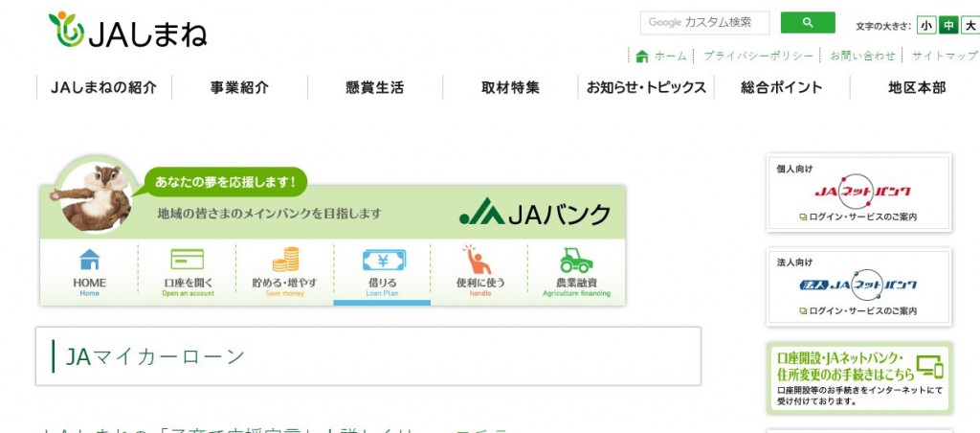The height and width of the screenshot is (433, 980).
Task: Open プライバシーポリシー link
Action: point(758,57)
